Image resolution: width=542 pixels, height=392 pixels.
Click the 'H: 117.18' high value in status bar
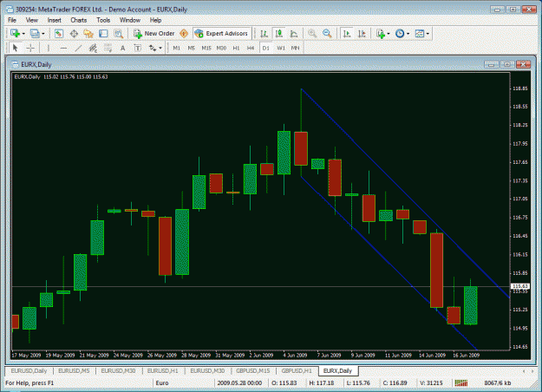pos(322,382)
